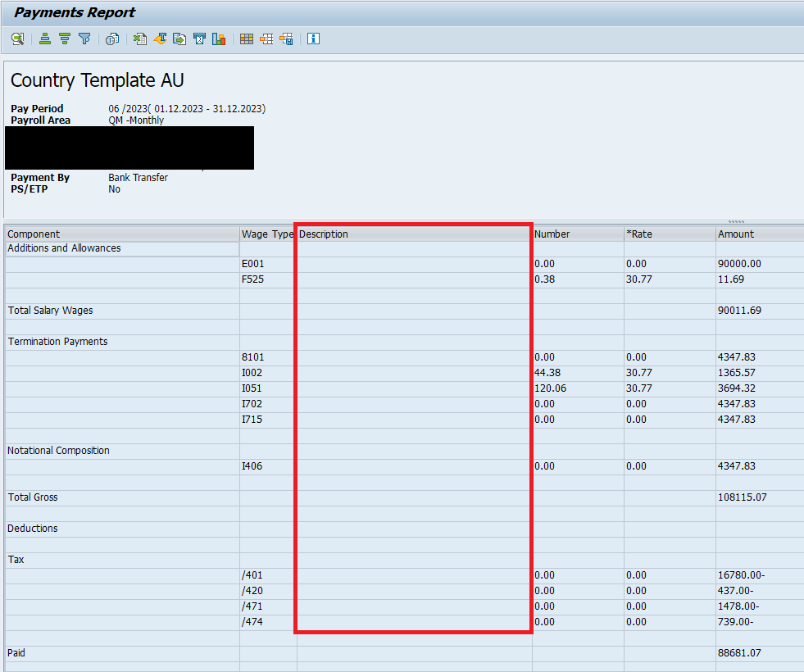Select Total Salary Wages row label
804x672 pixels.
(x=50, y=311)
